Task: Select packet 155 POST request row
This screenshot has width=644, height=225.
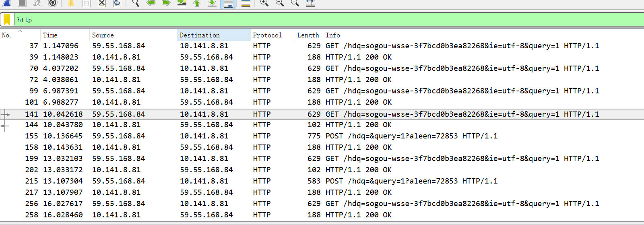Action: coord(322,136)
